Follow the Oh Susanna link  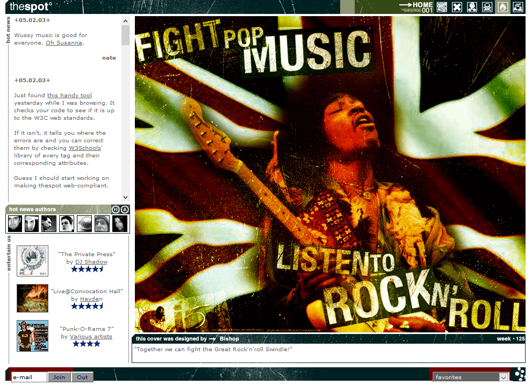(x=64, y=43)
